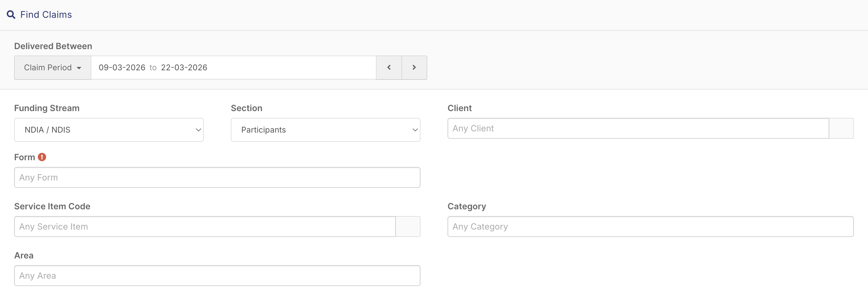Go to the previous claim period
868x302 pixels.
[389, 68]
